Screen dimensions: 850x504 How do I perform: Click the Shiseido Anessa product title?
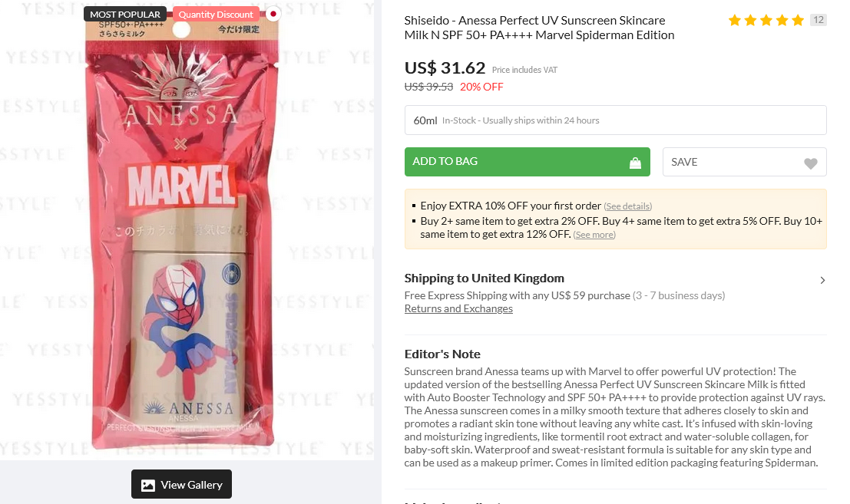coord(539,28)
